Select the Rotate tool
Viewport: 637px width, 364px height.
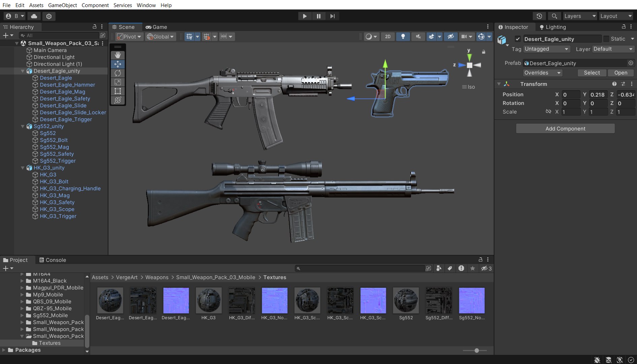[x=118, y=73]
